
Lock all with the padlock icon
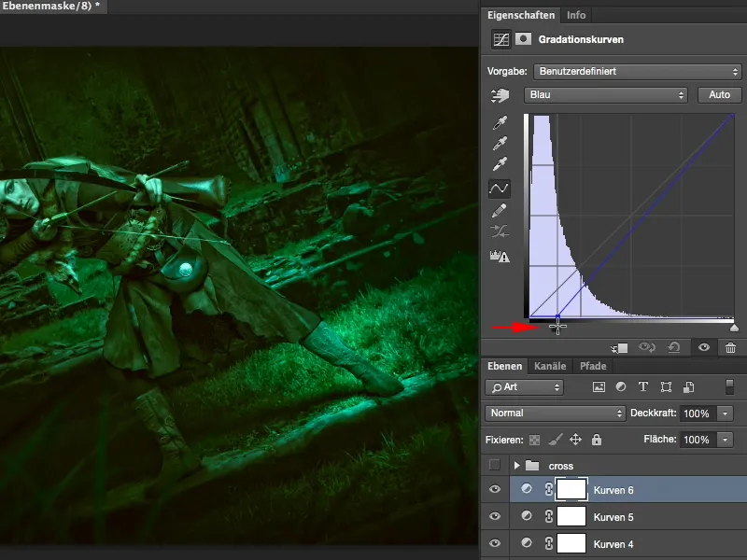[597, 440]
